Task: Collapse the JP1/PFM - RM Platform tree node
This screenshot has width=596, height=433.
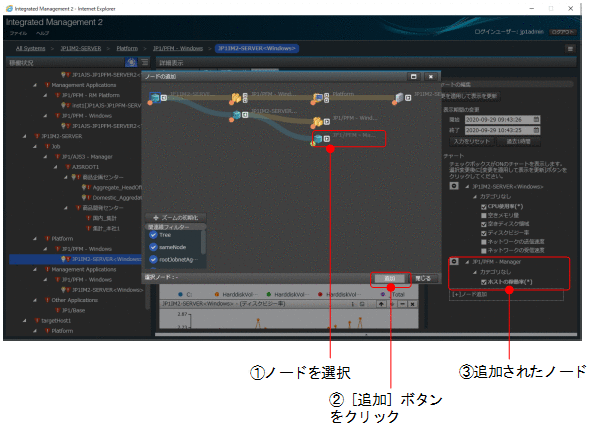Action: [x=45, y=95]
